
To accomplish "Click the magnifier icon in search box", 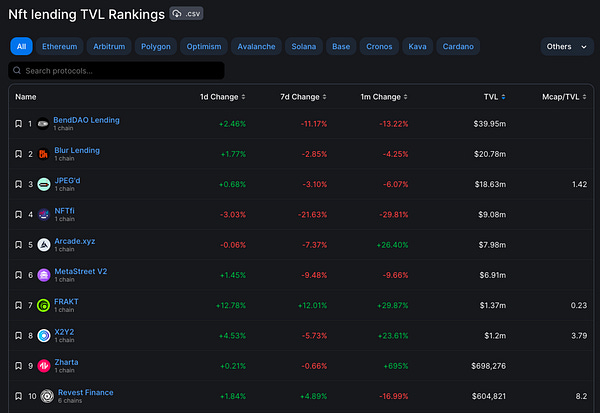I will [17, 70].
